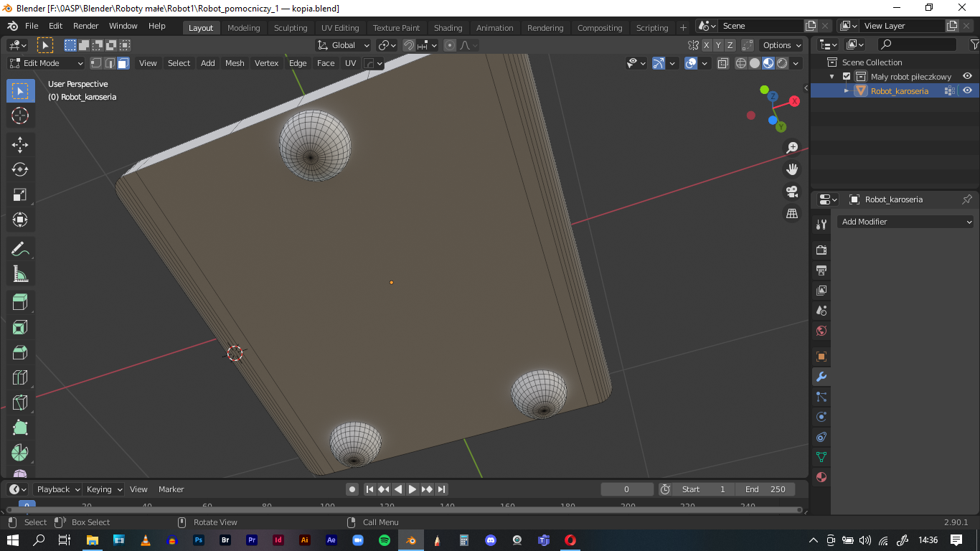Select the Knife tool

tap(20, 402)
